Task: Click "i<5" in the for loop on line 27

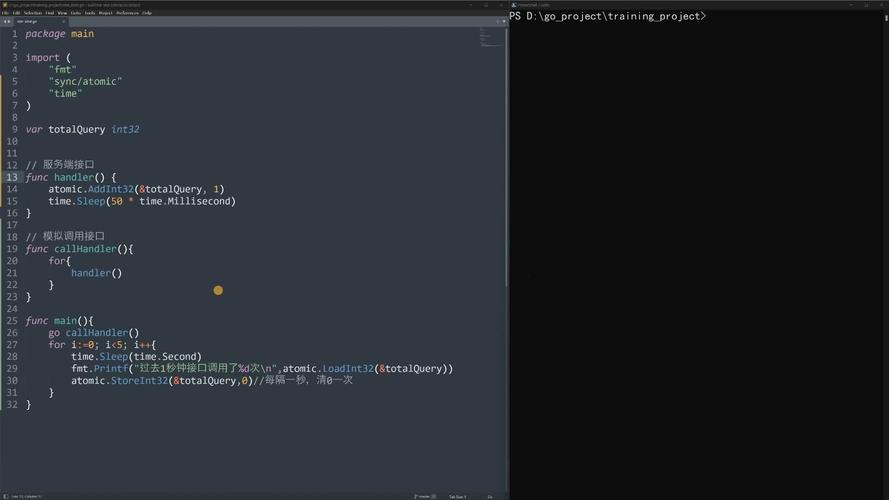Action: coord(114,345)
